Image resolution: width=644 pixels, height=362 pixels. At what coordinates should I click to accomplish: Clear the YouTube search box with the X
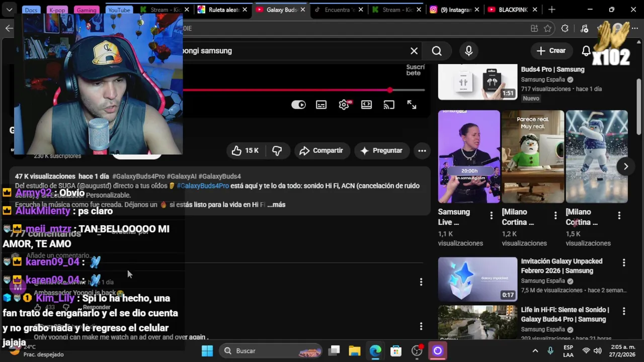pos(414,51)
